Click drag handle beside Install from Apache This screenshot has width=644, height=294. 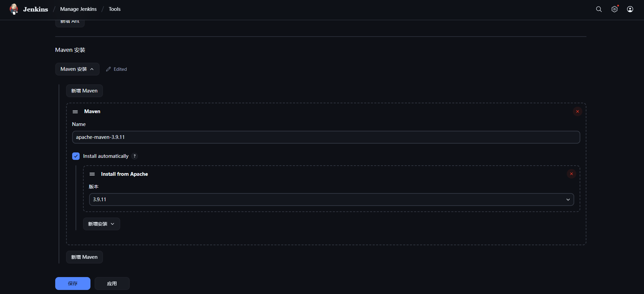pyautogui.click(x=92, y=174)
